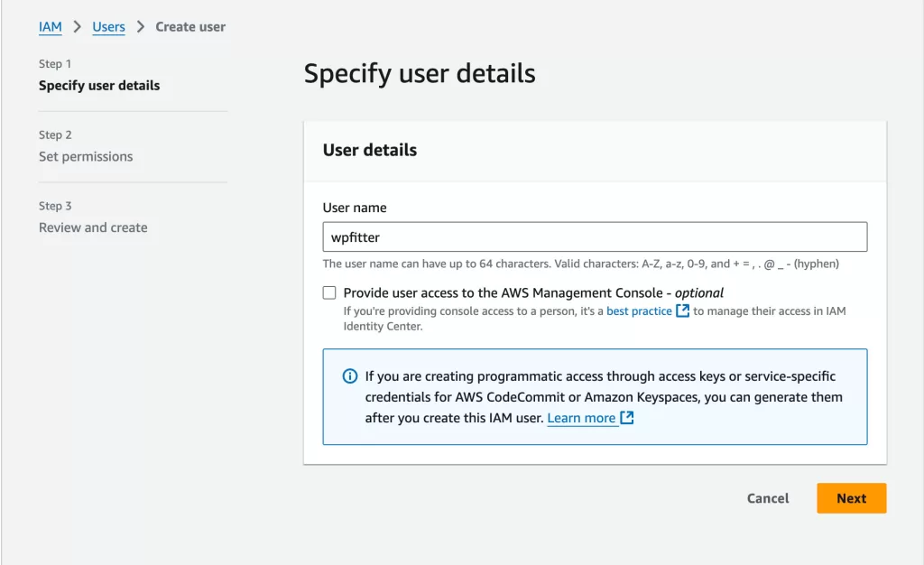Click the Cancel button
This screenshot has height=565, width=924.
(767, 497)
